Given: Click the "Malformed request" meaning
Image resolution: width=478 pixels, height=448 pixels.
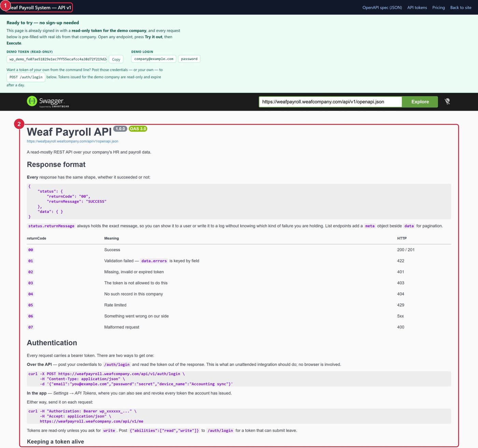Looking at the screenshot, I should [x=122, y=327].
